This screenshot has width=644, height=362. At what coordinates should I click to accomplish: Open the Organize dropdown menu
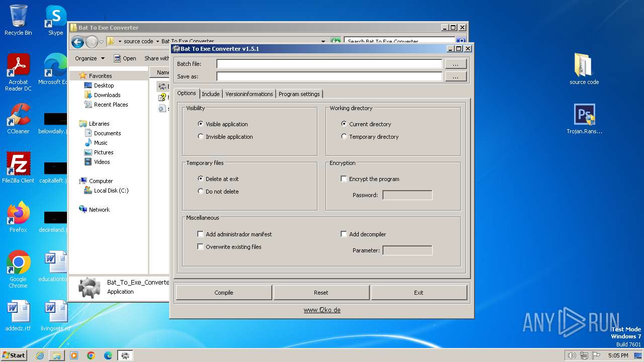point(90,58)
